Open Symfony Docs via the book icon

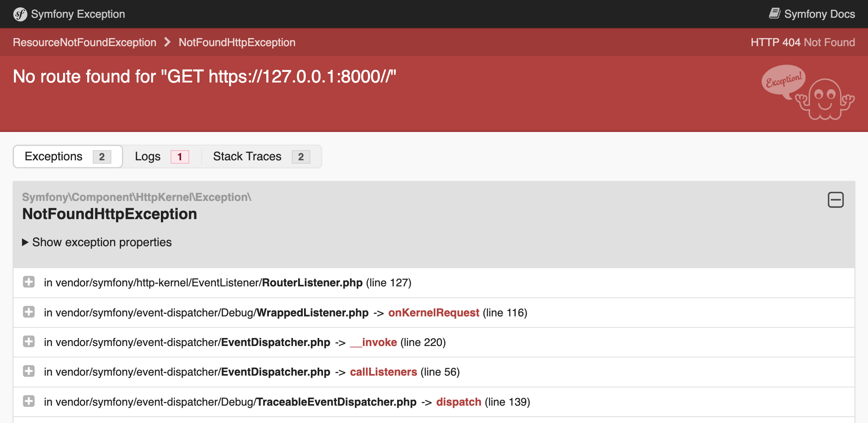click(774, 13)
